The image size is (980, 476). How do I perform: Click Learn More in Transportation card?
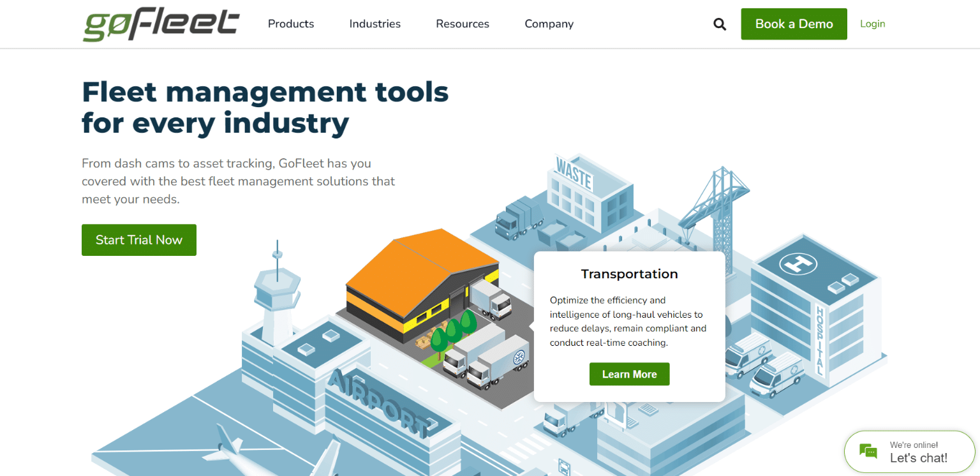tap(629, 375)
